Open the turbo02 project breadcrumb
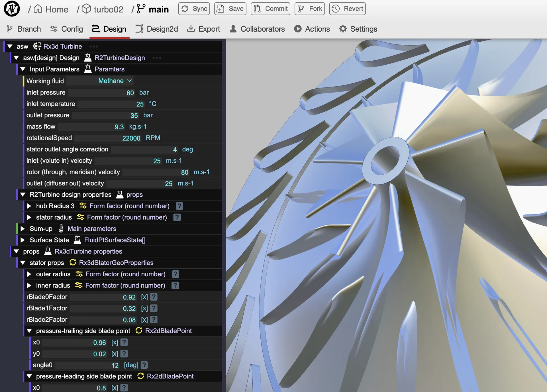The width and height of the screenshot is (547, 392). (103, 9)
